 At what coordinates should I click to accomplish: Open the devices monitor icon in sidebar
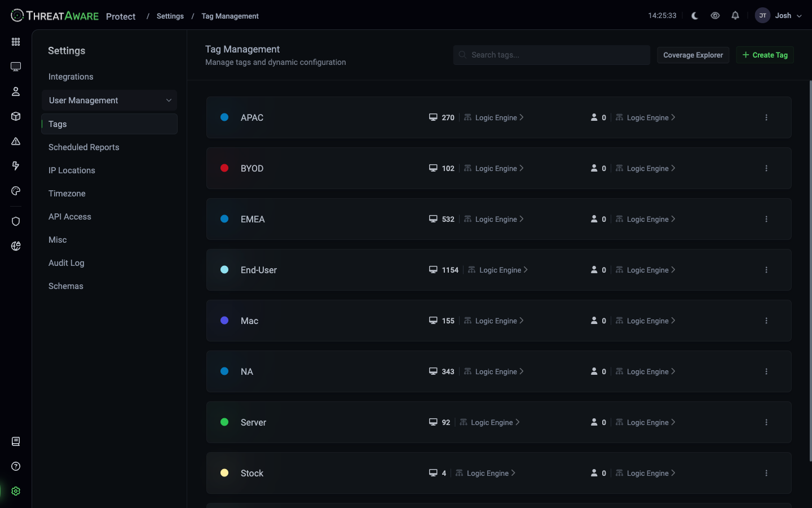pos(16,67)
